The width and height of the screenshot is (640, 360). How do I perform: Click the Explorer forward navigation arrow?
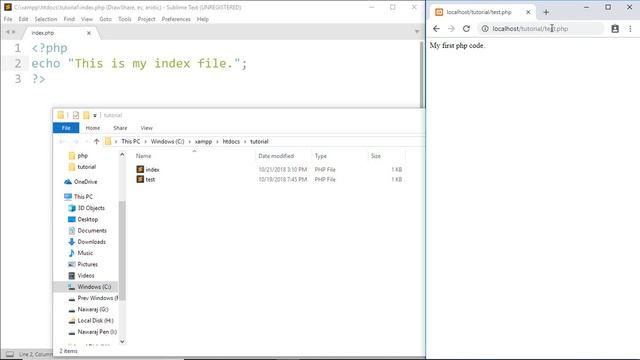tap(76, 142)
